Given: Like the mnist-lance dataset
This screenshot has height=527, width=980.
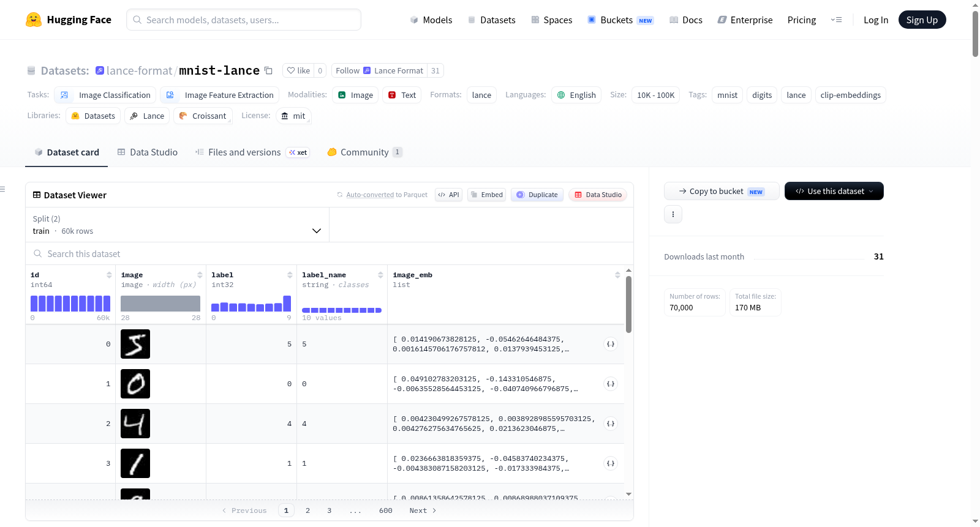Looking at the screenshot, I should click(298, 70).
